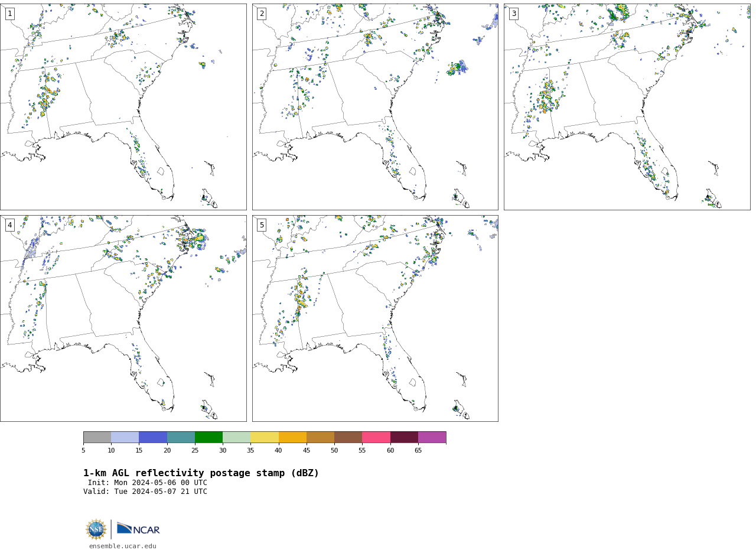Click the colorbar tick label 65
756x553 pixels.
pos(418,451)
